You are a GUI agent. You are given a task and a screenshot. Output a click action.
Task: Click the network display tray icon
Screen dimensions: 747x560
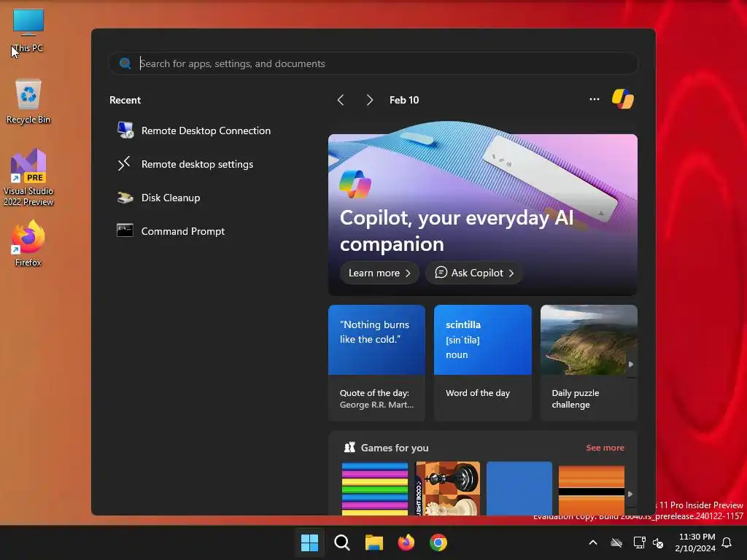click(x=639, y=542)
